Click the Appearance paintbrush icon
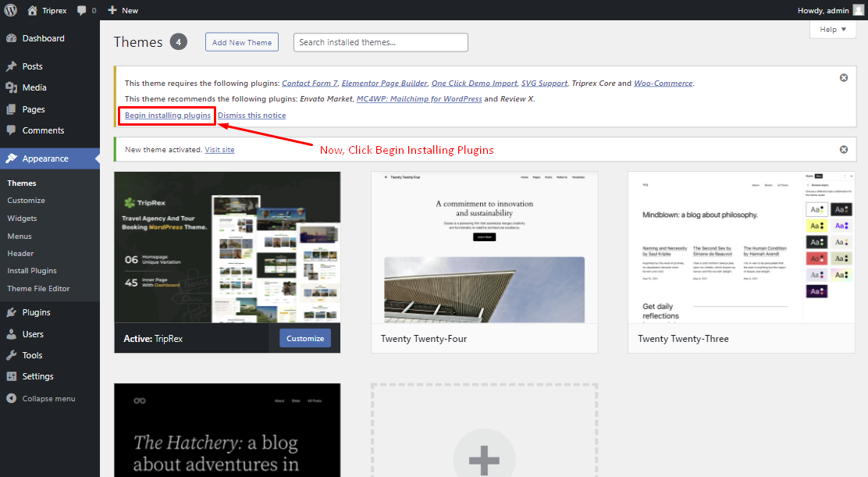 (11, 158)
